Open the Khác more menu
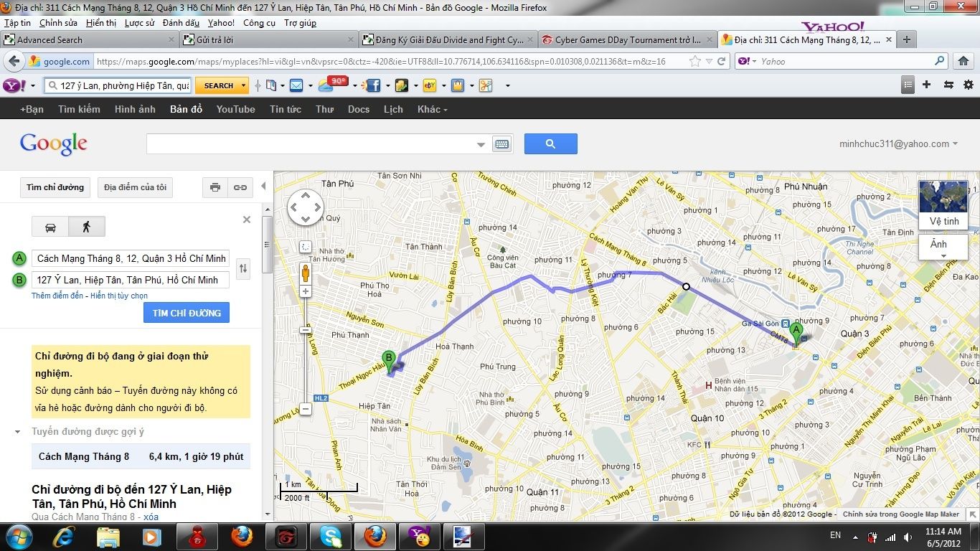980x551 pixels. pos(432,109)
